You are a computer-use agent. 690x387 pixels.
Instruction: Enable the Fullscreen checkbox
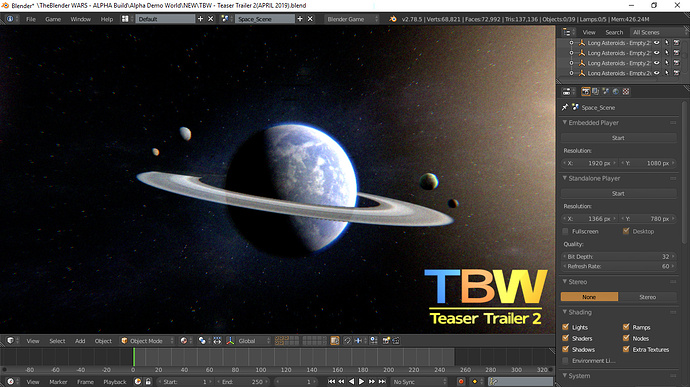pyautogui.click(x=565, y=231)
